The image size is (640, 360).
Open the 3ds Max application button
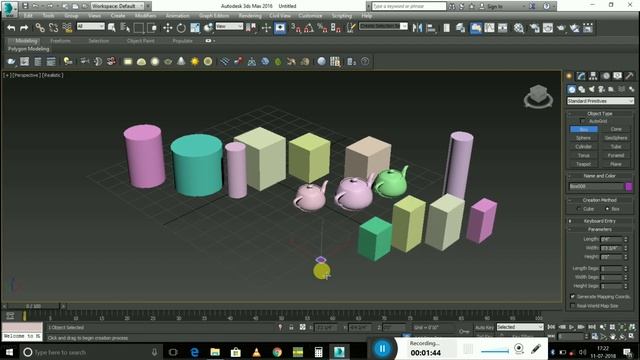[9, 8]
